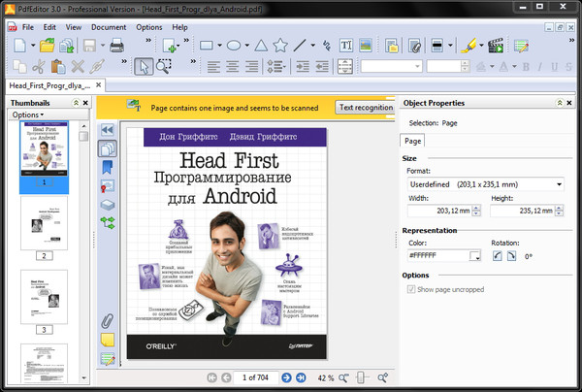This screenshot has width=582, height=392.
Task: Align text left
Action: [213, 67]
